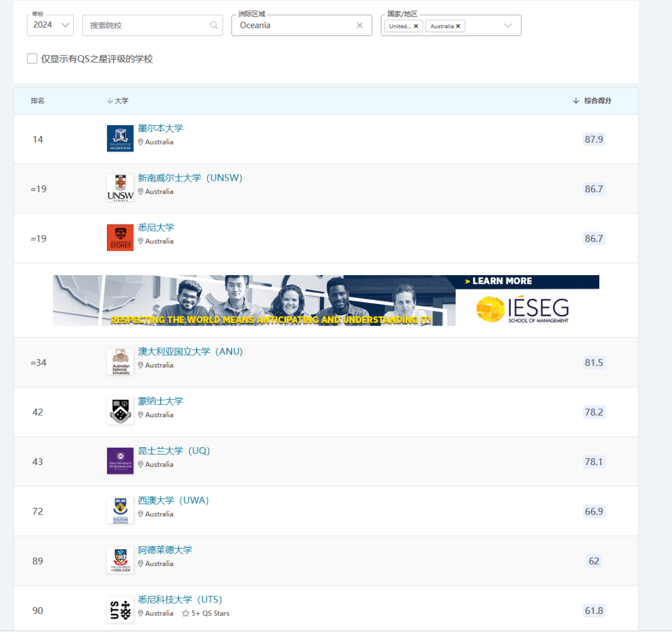The width and height of the screenshot is (672, 632).
Task: Remove the Australia country tag
Action: 458,26
